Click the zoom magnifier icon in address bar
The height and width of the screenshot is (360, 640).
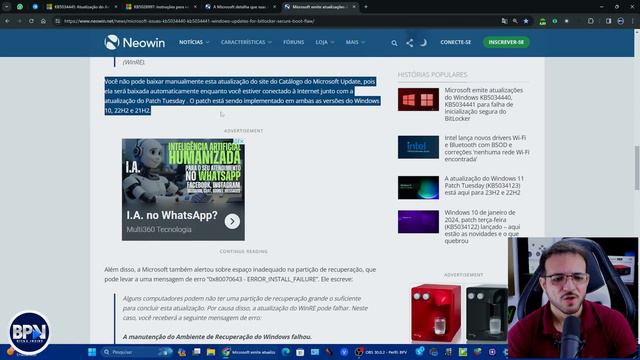(515, 21)
